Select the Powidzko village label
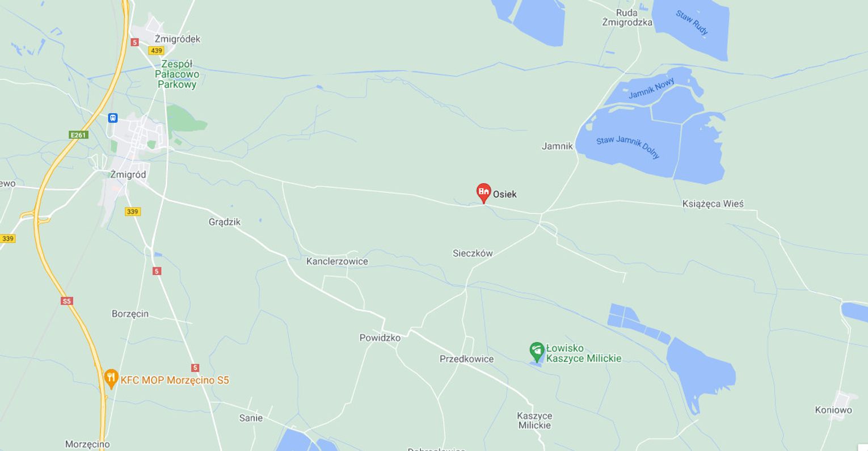The image size is (868, 451). (x=380, y=338)
